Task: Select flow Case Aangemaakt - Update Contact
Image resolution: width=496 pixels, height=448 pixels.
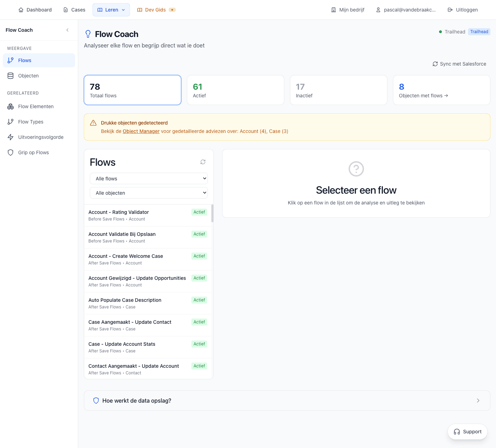Action: click(x=148, y=325)
